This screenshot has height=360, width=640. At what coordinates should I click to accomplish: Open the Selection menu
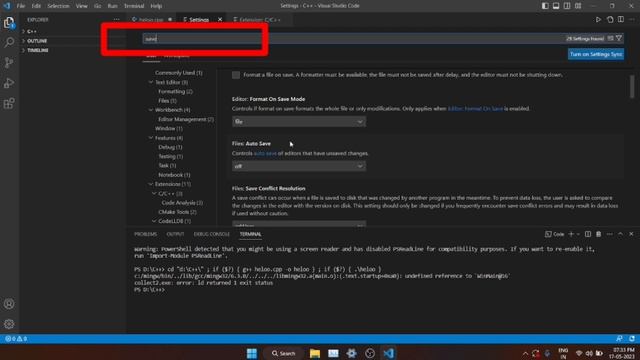tap(58, 6)
